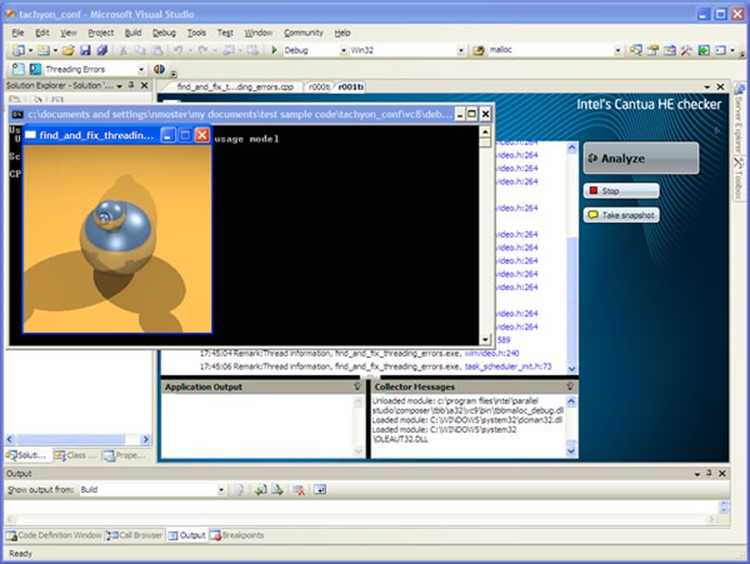
Task: Select the Class View tab
Action: pyautogui.click(x=76, y=455)
